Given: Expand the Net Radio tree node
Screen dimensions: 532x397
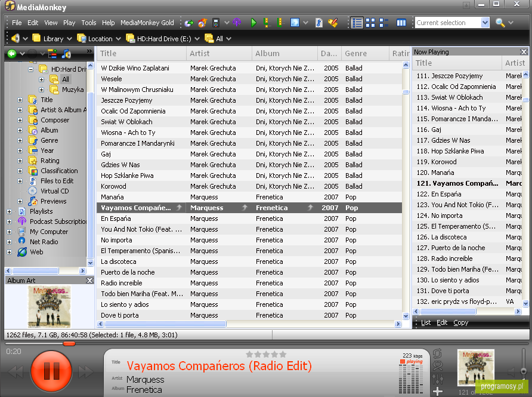Looking at the screenshot, I should (10, 242).
